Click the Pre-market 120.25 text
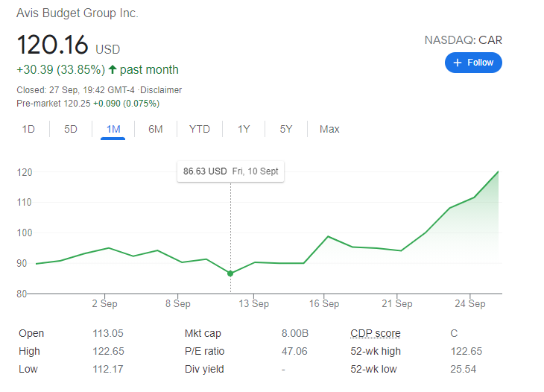544x392 pixels. (x=54, y=104)
